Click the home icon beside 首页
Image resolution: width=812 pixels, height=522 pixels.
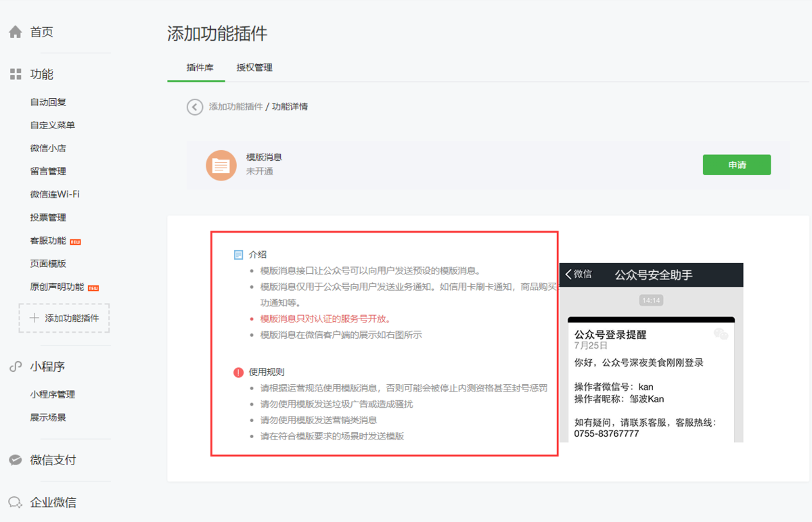(16, 32)
